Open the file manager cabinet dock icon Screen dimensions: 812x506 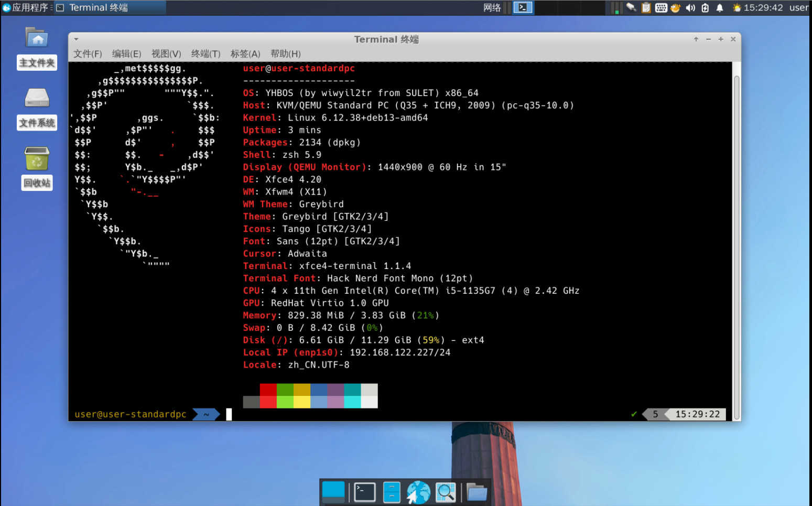[392, 492]
